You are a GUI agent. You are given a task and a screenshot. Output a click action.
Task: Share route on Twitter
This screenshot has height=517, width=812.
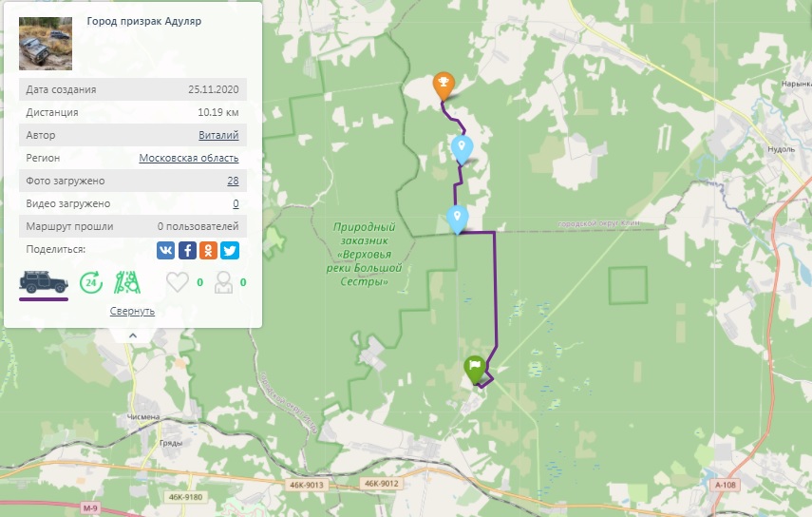click(230, 250)
